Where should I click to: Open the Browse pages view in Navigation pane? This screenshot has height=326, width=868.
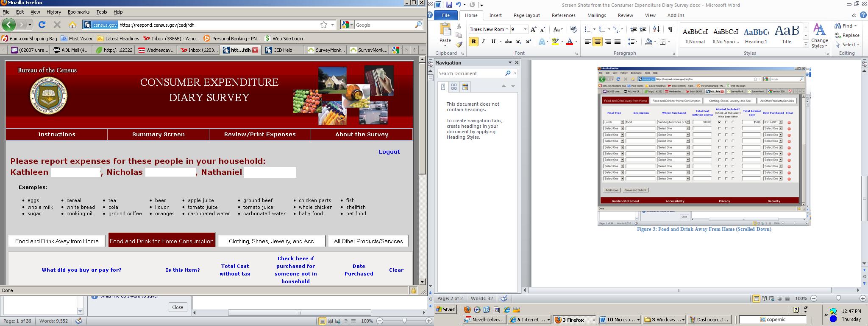[454, 87]
